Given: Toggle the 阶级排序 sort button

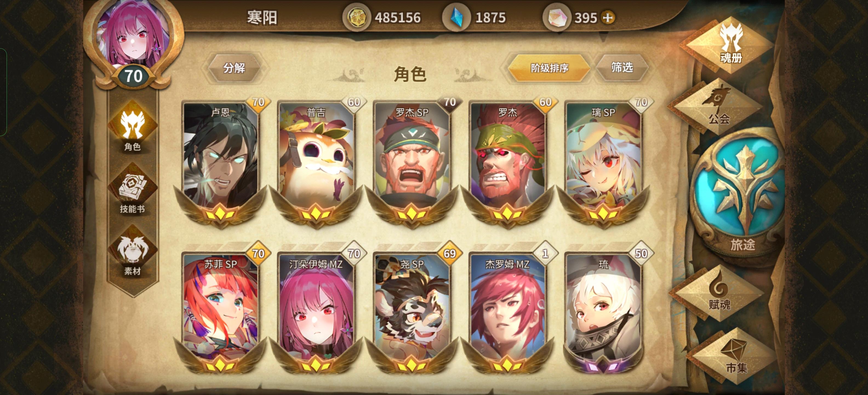Looking at the screenshot, I should (x=549, y=68).
